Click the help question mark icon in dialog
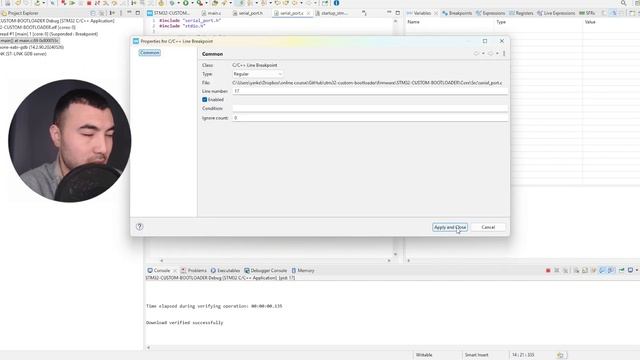 pyautogui.click(x=139, y=227)
